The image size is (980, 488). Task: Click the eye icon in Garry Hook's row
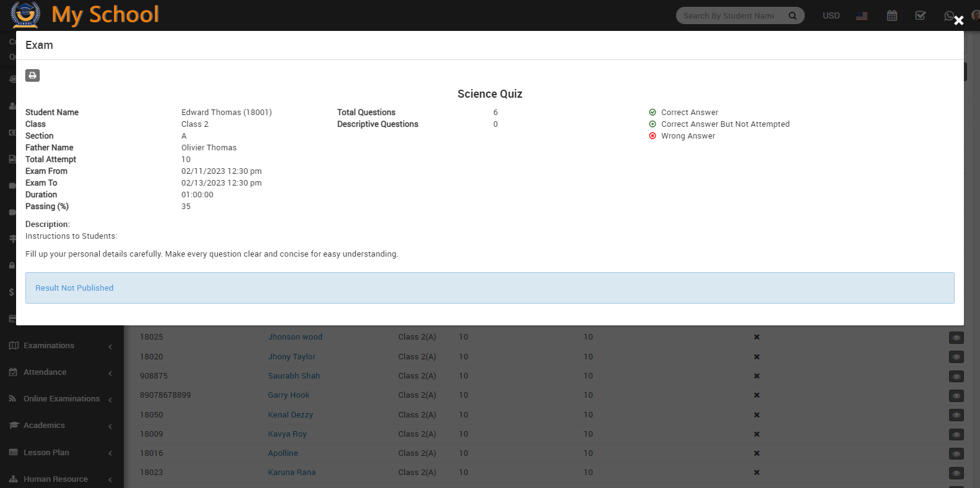pos(956,396)
